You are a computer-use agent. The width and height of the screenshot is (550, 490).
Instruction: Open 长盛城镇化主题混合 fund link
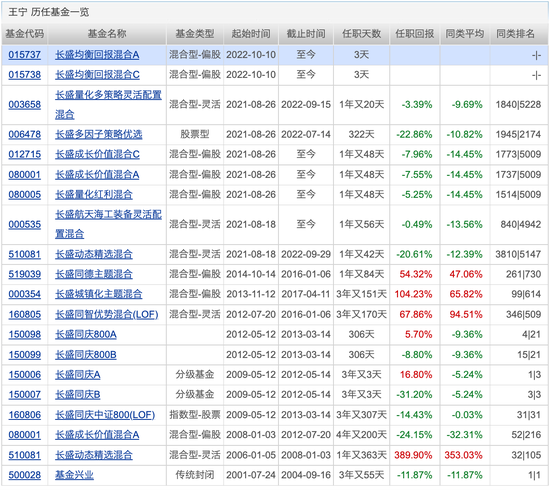(99, 295)
